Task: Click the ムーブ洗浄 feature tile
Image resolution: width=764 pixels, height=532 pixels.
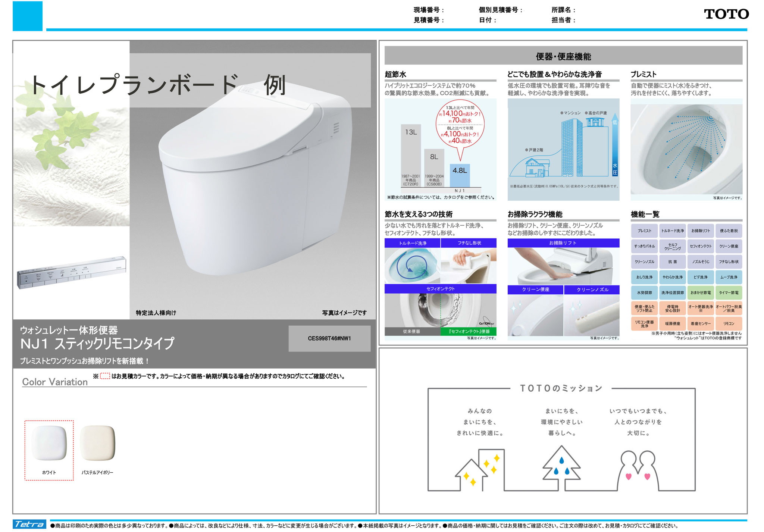Action: tap(729, 277)
